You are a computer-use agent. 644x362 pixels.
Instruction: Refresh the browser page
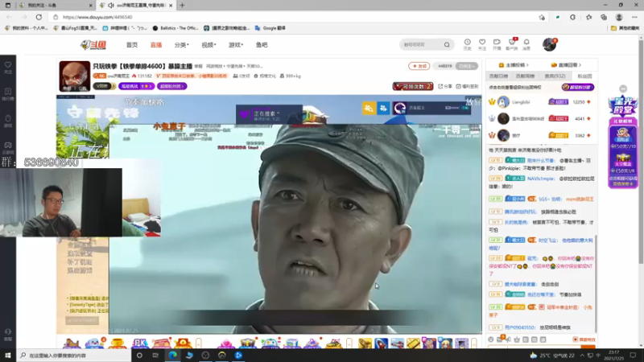[x=39, y=17]
